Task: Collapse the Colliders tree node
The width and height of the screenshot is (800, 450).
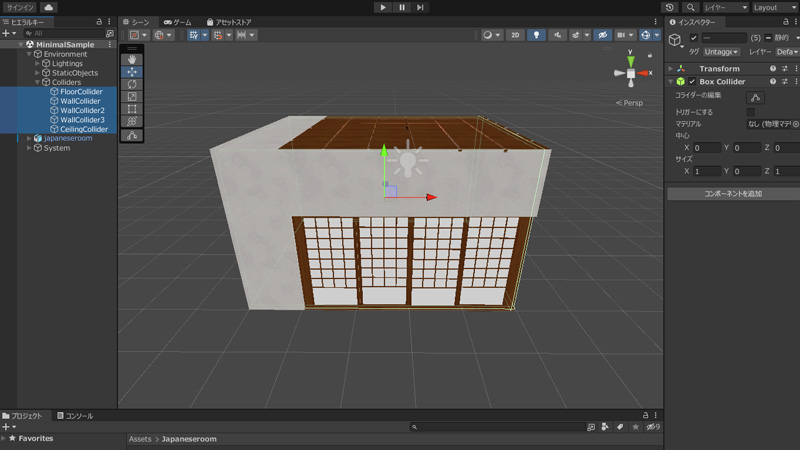Action: pyautogui.click(x=37, y=82)
